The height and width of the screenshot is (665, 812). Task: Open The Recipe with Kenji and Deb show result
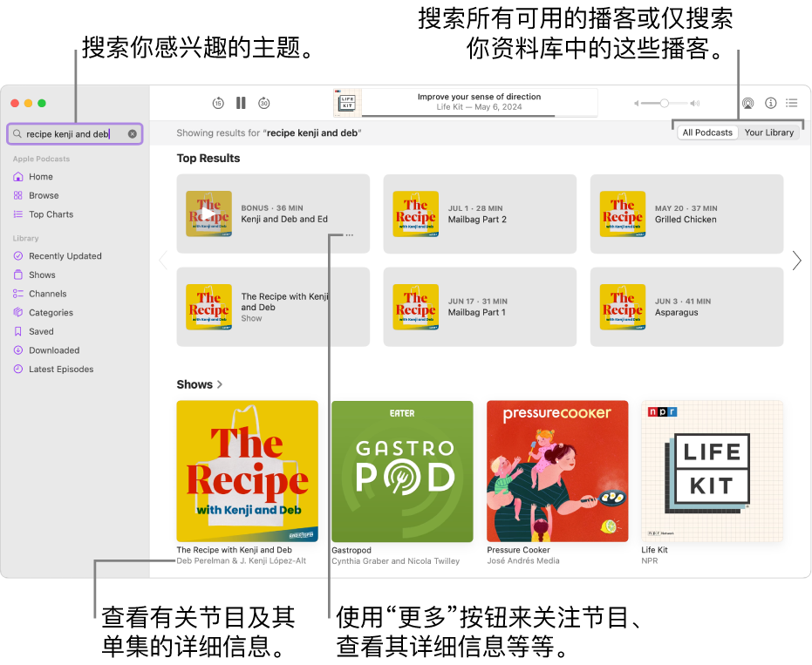(x=273, y=307)
